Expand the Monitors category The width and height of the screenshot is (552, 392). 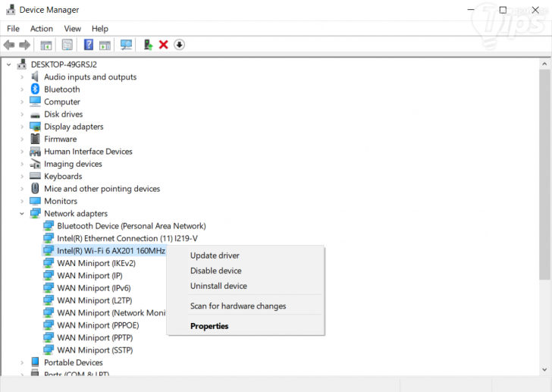coord(22,201)
